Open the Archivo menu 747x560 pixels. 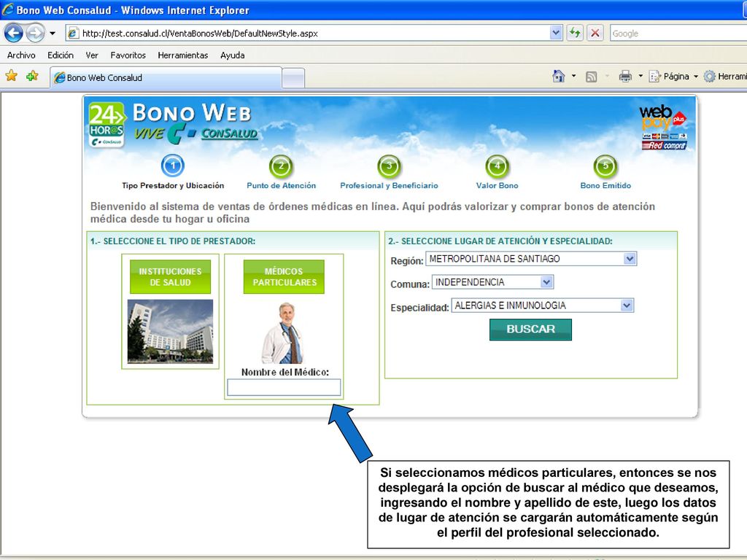pos(21,55)
